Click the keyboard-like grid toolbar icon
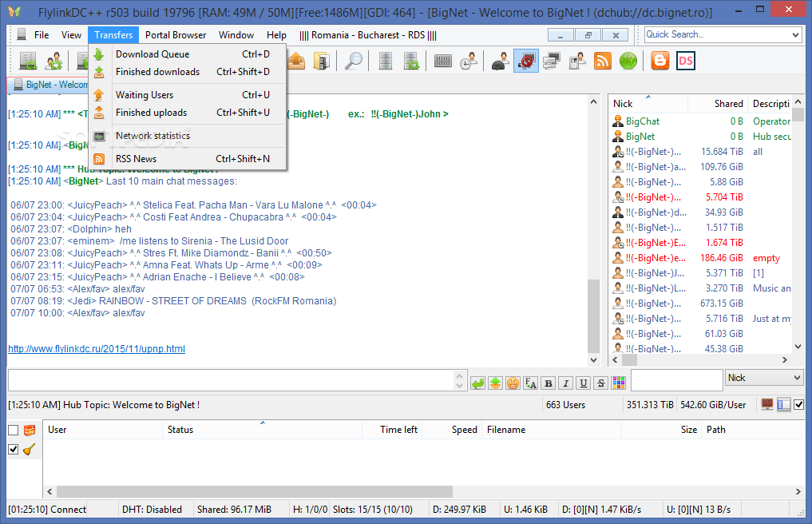 (x=443, y=62)
